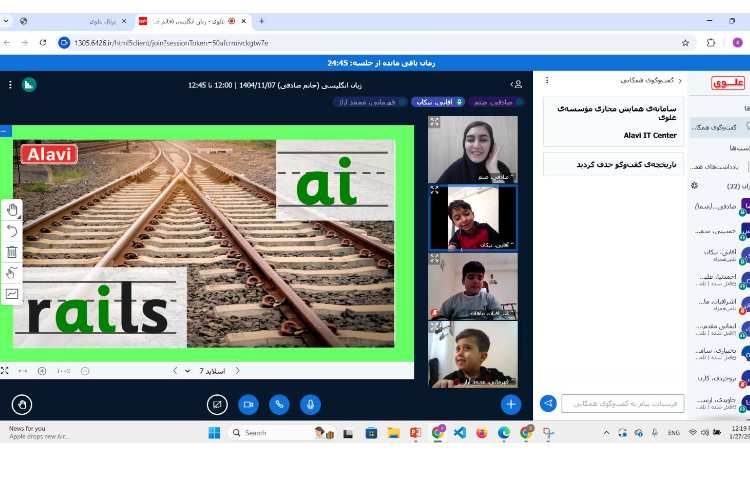Image resolution: width=750 pixels, height=480 pixels.
Task: Open Microsoft Edge from taskbar
Action: point(504,433)
